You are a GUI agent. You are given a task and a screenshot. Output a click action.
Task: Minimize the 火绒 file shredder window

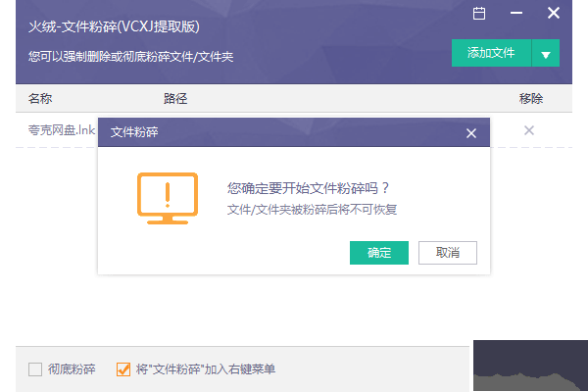coord(517,14)
